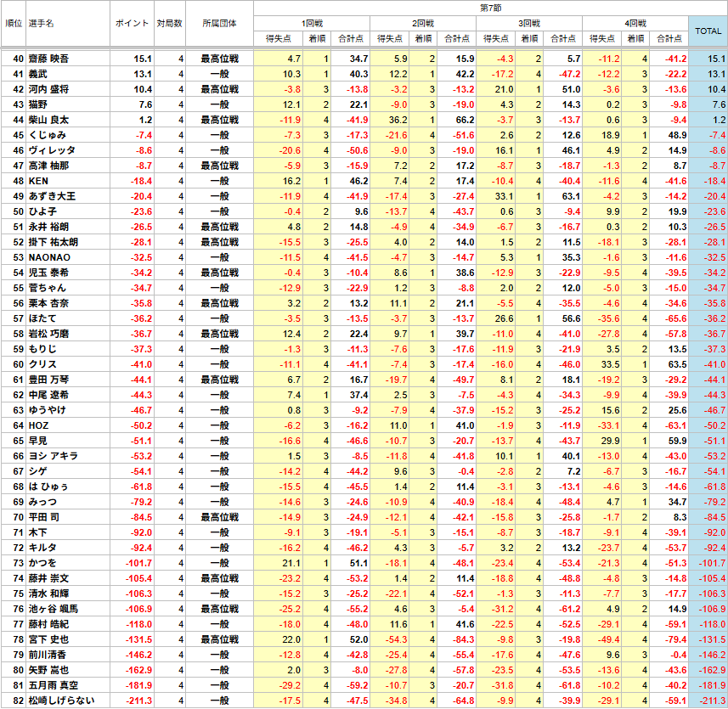Screen dimensions: 728x709
Task: Select player name ほたて
Action: tap(42, 318)
